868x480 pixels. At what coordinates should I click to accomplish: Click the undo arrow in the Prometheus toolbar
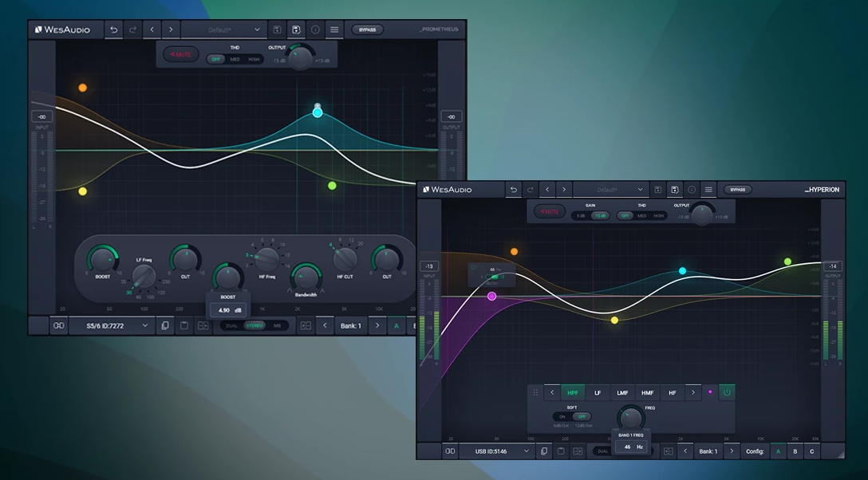pyautogui.click(x=113, y=30)
